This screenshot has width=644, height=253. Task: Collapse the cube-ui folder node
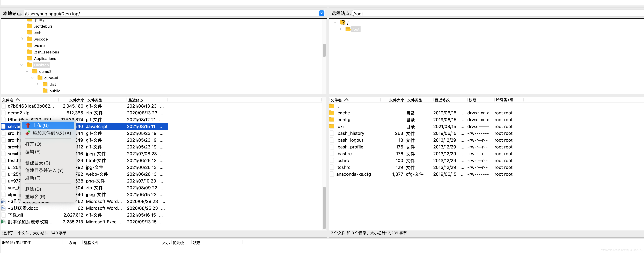tap(32, 78)
